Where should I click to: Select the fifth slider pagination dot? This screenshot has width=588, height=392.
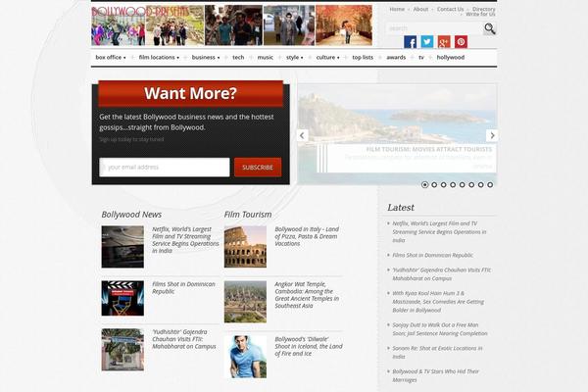pyautogui.click(x=462, y=184)
